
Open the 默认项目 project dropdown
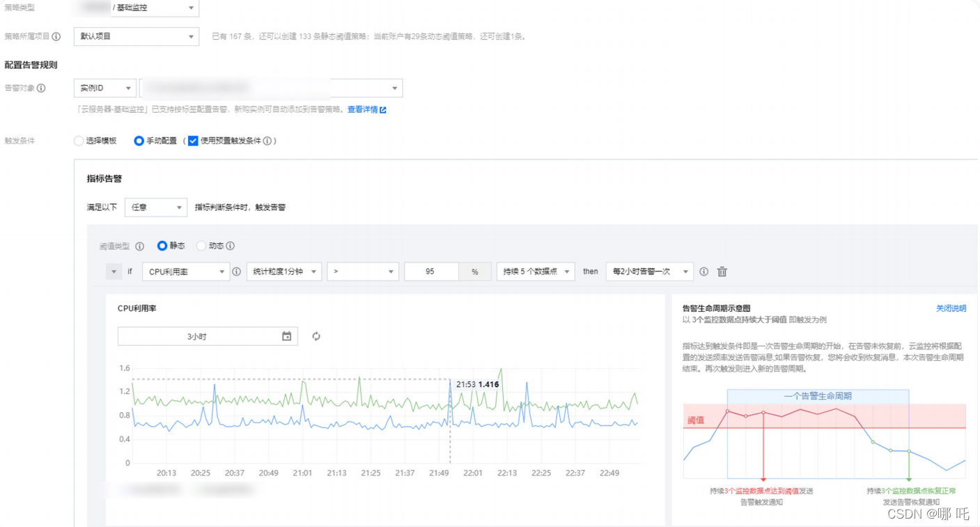137,36
